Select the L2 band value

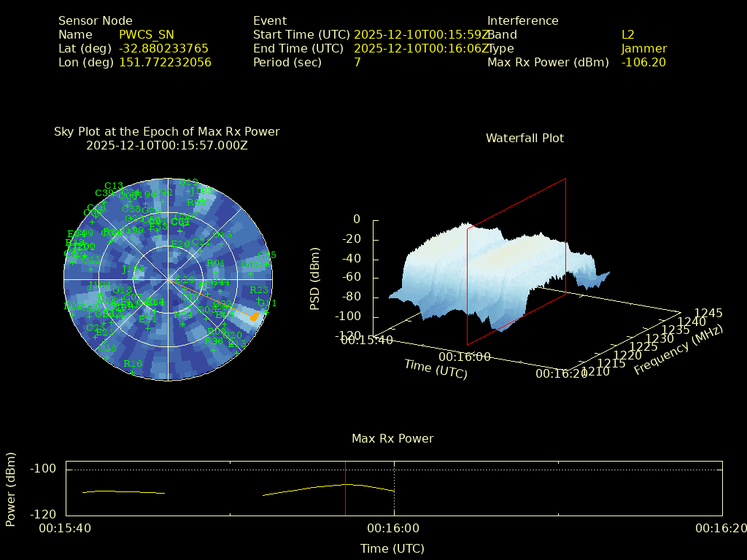(627, 34)
